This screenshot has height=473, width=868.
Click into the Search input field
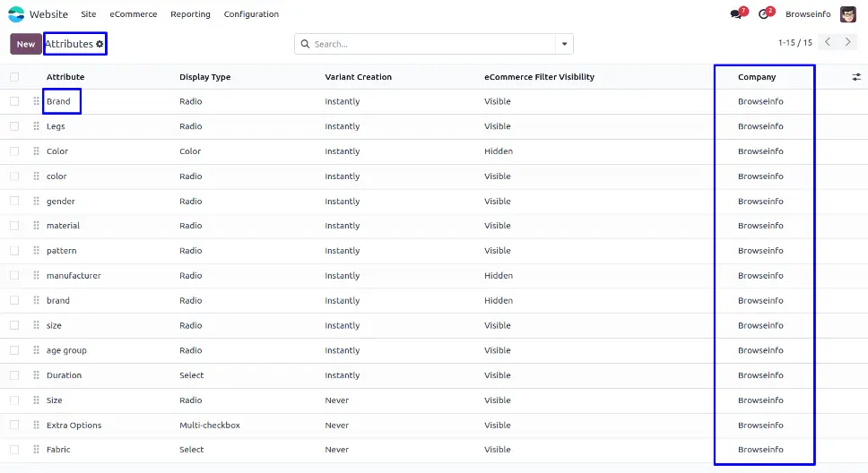tap(430, 44)
